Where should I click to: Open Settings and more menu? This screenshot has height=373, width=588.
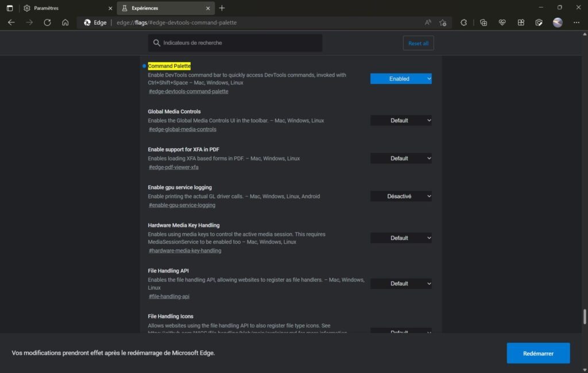pyautogui.click(x=577, y=22)
